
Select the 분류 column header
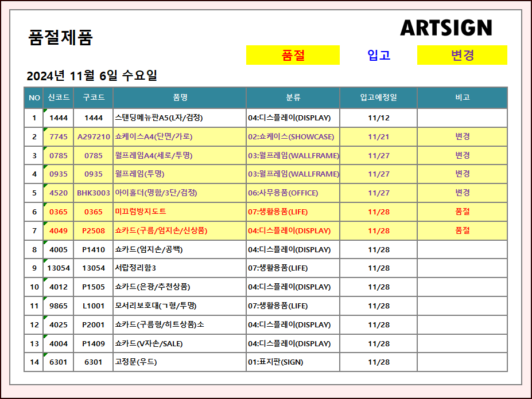293,97
